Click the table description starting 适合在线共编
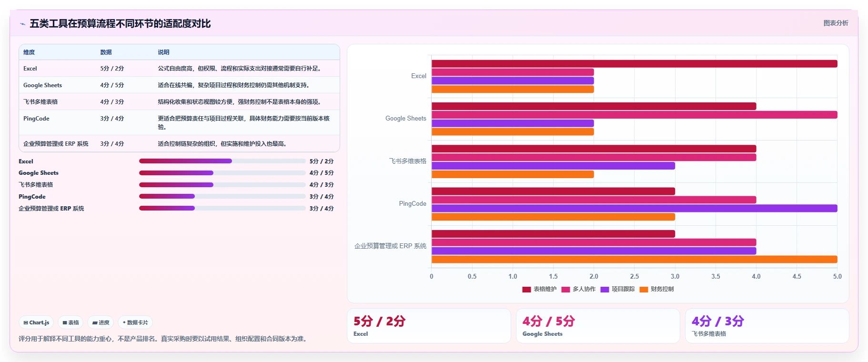Screen dimensions: 868x362 click(x=235, y=85)
